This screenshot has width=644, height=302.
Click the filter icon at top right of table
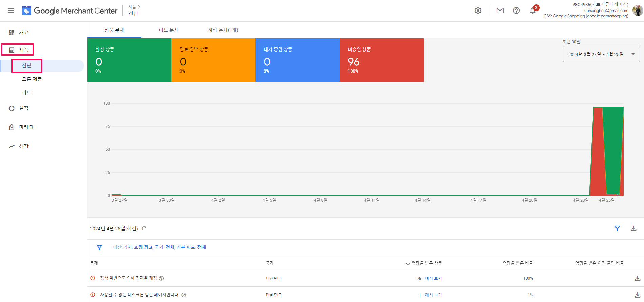(617, 228)
